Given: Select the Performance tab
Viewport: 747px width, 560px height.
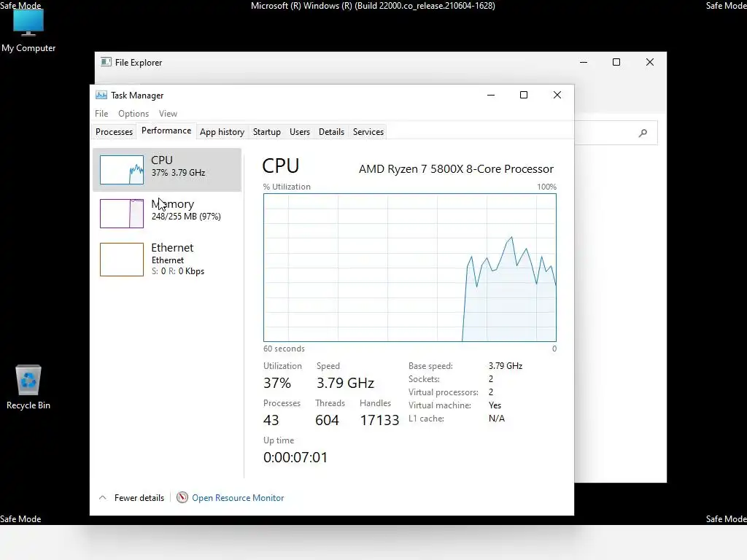Looking at the screenshot, I should coord(166,131).
